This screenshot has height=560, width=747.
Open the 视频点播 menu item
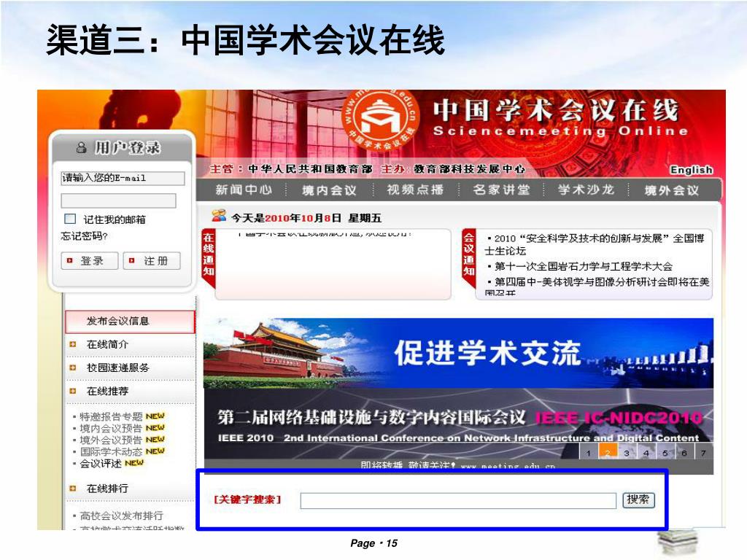[x=415, y=190]
